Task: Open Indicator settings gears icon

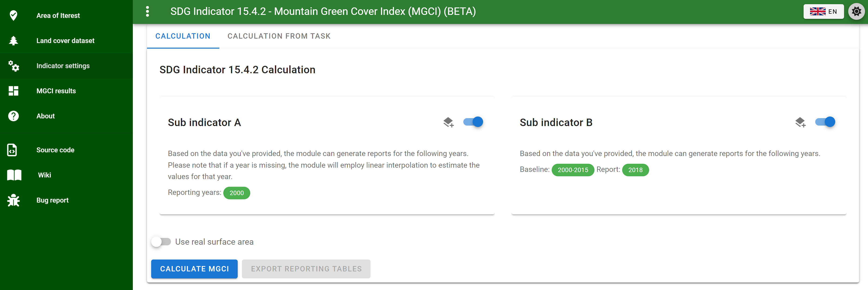Action: 13,66
